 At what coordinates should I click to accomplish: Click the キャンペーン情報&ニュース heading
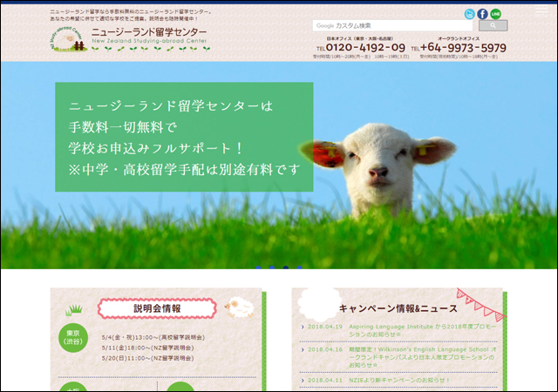click(397, 308)
